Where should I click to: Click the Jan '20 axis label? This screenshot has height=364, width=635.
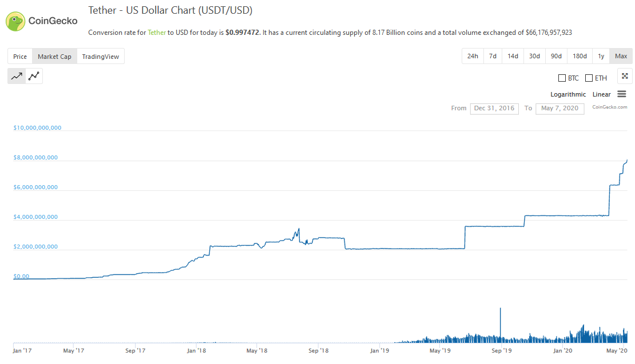[x=563, y=351]
